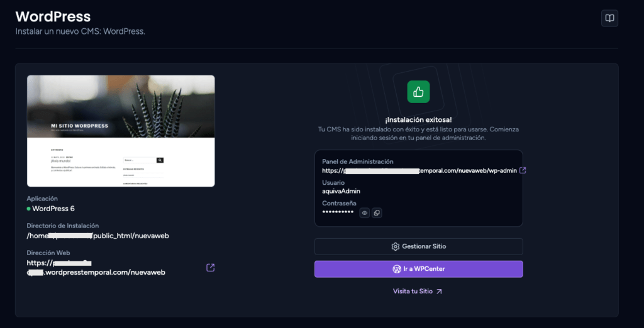Click the green status dot beside WordPress 6
This screenshot has width=644, height=328.
tap(29, 209)
